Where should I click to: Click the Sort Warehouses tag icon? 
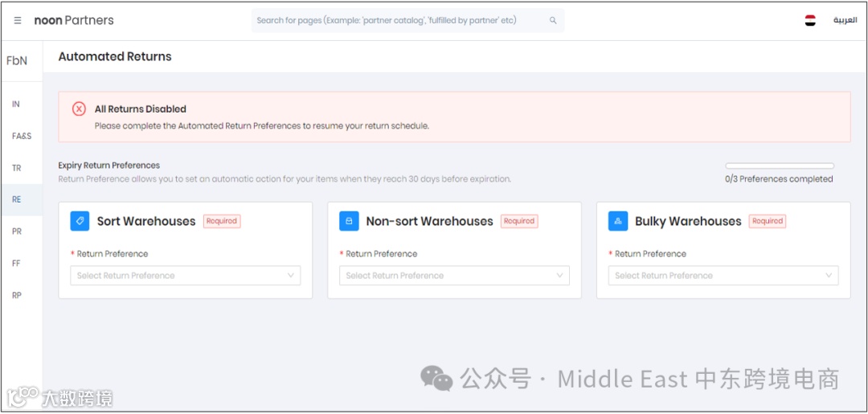pos(80,221)
